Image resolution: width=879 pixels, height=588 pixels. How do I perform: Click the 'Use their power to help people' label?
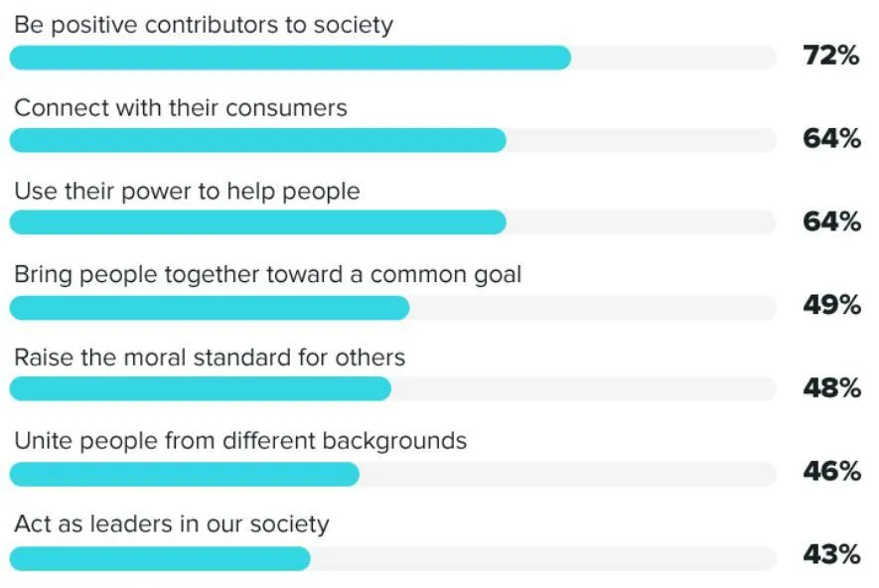pos(187,192)
